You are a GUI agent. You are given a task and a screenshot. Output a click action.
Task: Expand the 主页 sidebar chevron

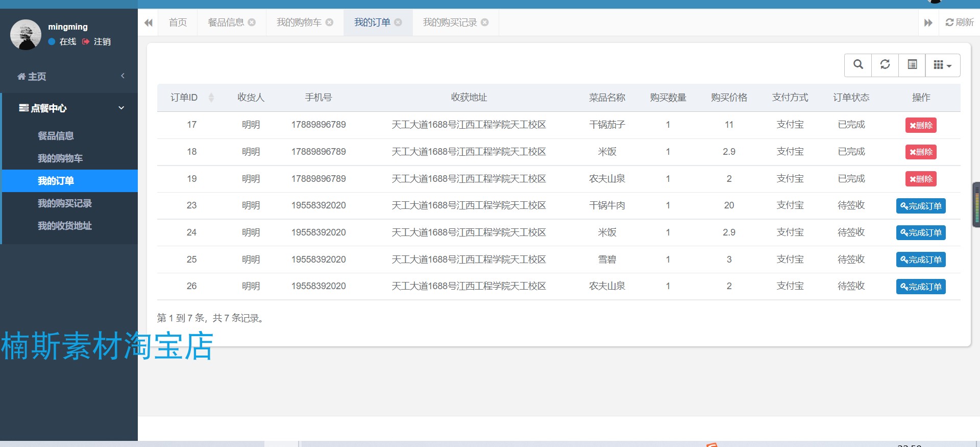pyautogui.click(x=122, y=76)
